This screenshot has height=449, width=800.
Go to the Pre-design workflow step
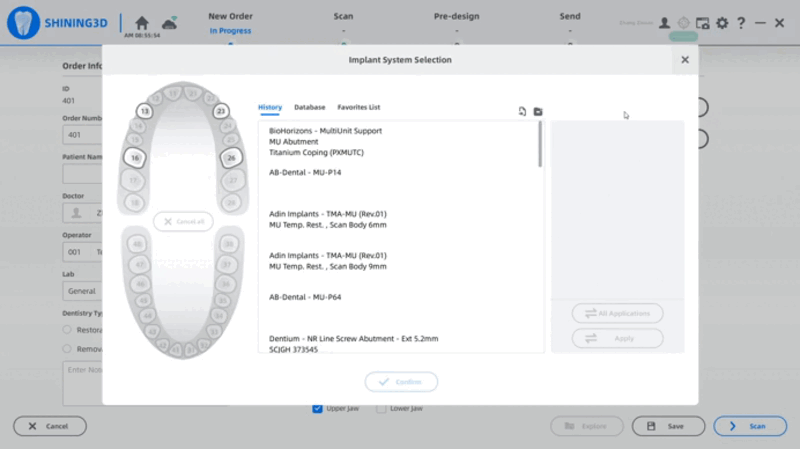457,16
